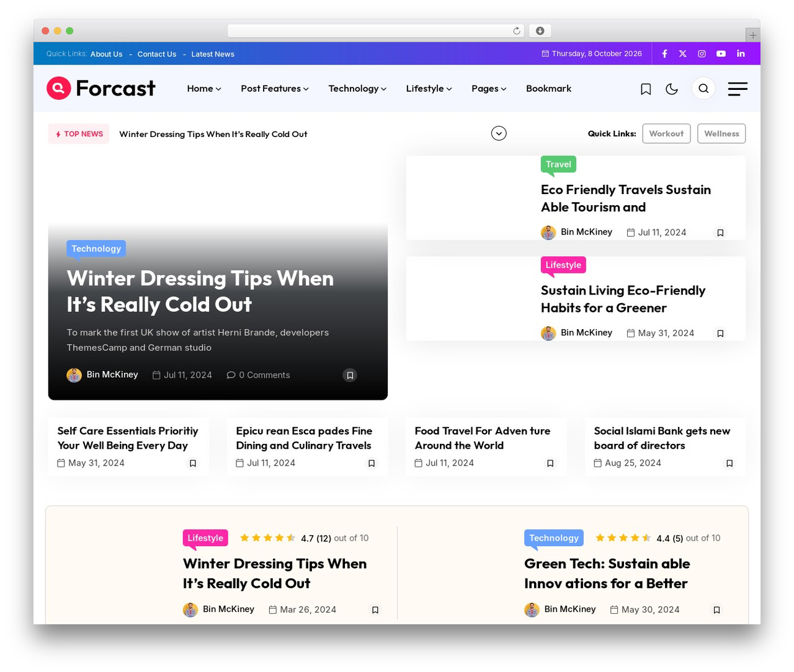This screenshot has width=794, height=672.
Task: Open the search button in the header
Action: tap(703, 89)
